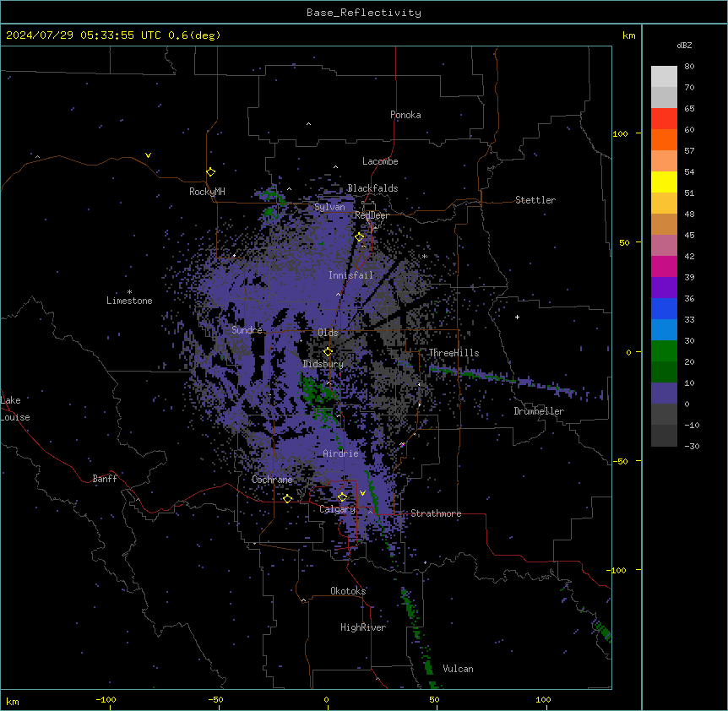Click the HighRiver label

click(x=363, y=627)
